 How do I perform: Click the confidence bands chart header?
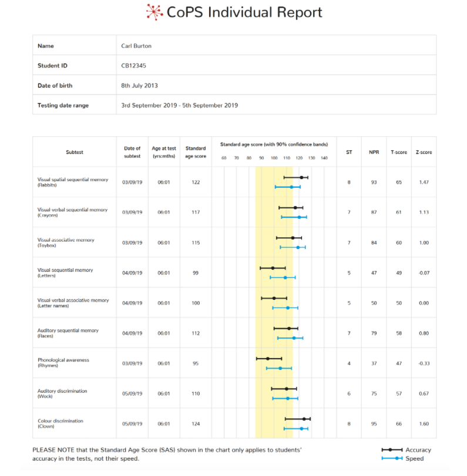(x=274, y=144)
